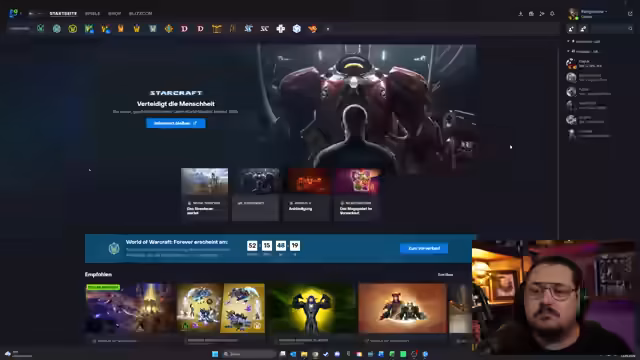Click the friend search magnifier icon
The width and height of the screenshot is (640, 360).
tap(630, 29)
